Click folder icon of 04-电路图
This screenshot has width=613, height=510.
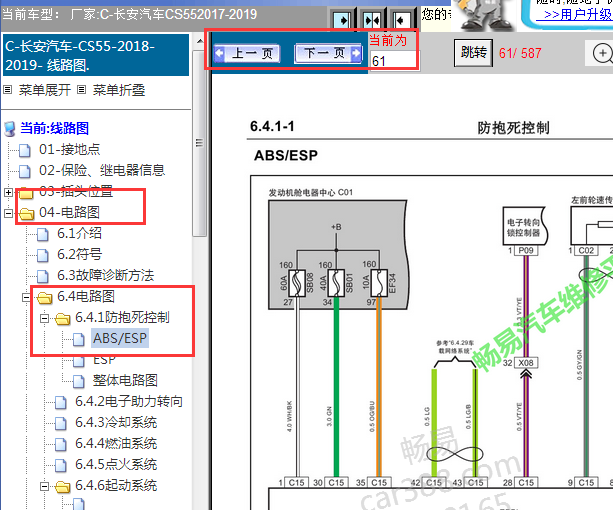coord(27,214)
